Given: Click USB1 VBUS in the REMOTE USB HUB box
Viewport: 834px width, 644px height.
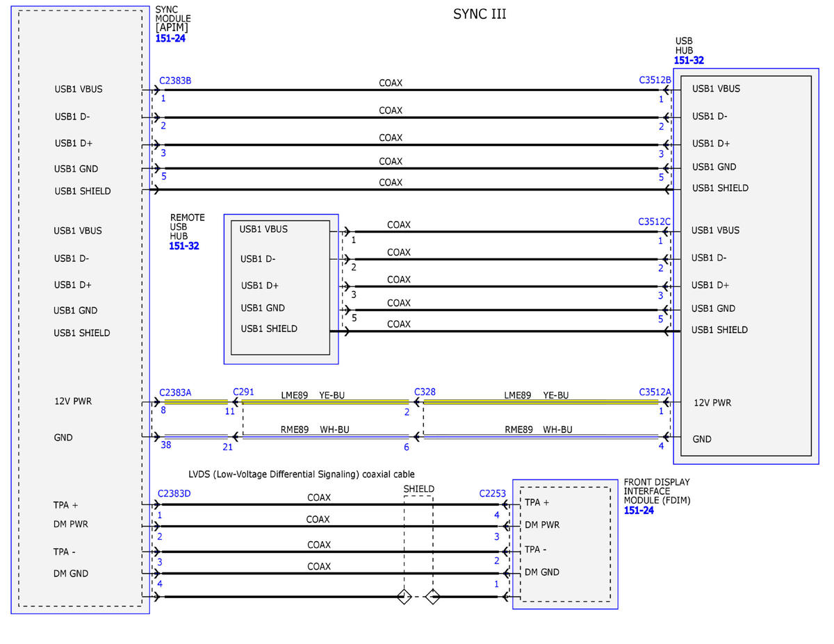Looking at the screenshot, I should point(263,229).
